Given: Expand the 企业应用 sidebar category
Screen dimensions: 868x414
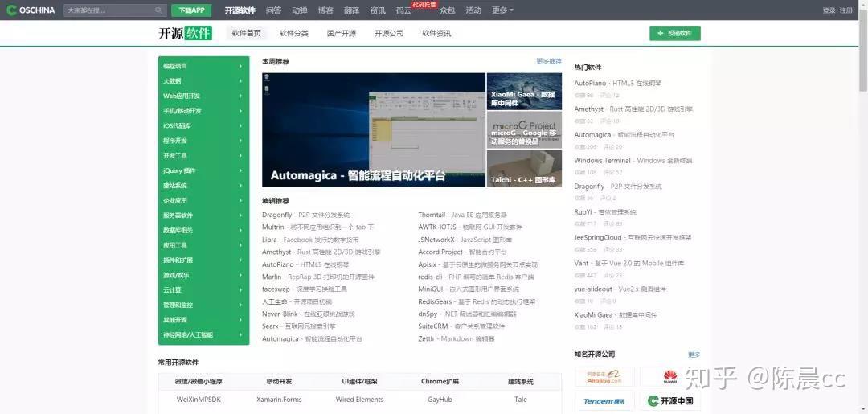Looking at the screenshot, I should pyautogui.click(x=203, y=200).
